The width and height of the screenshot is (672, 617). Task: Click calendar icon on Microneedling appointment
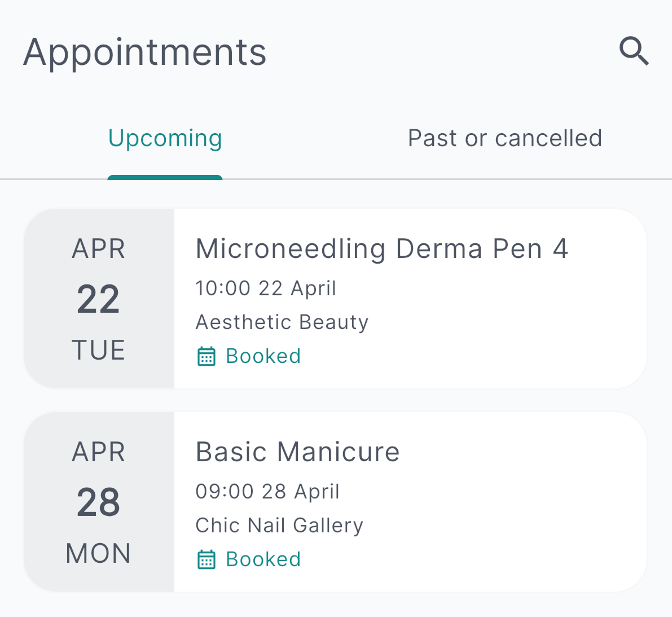[x=207, y=357]
